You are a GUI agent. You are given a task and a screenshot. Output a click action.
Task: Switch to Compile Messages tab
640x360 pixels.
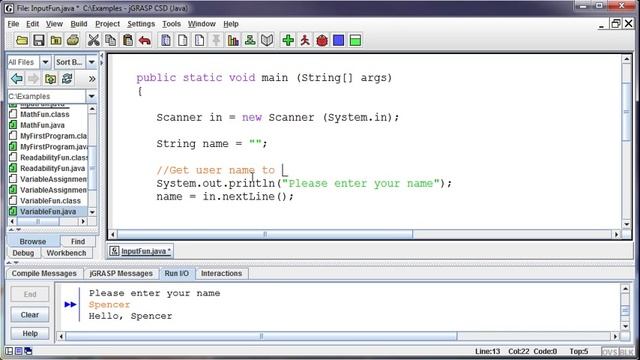pyautogui.click(x=44, y=273)
